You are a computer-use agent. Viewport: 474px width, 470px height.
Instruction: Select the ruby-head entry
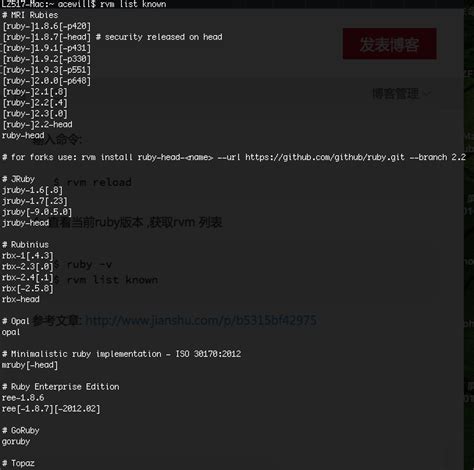coord(23,135)
